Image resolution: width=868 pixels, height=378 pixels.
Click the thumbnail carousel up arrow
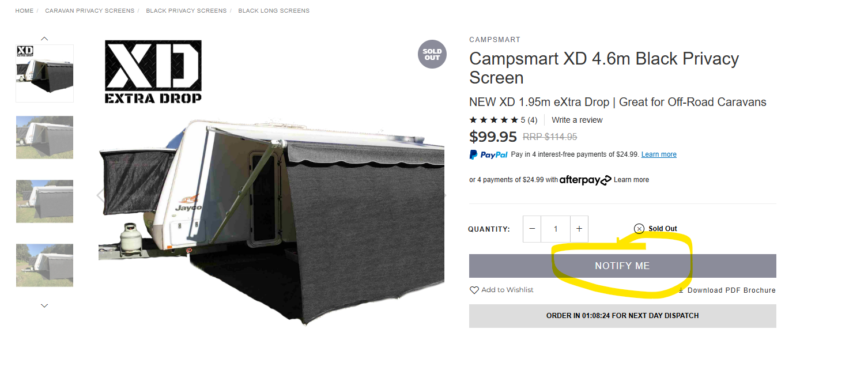(x=44, y=39)
